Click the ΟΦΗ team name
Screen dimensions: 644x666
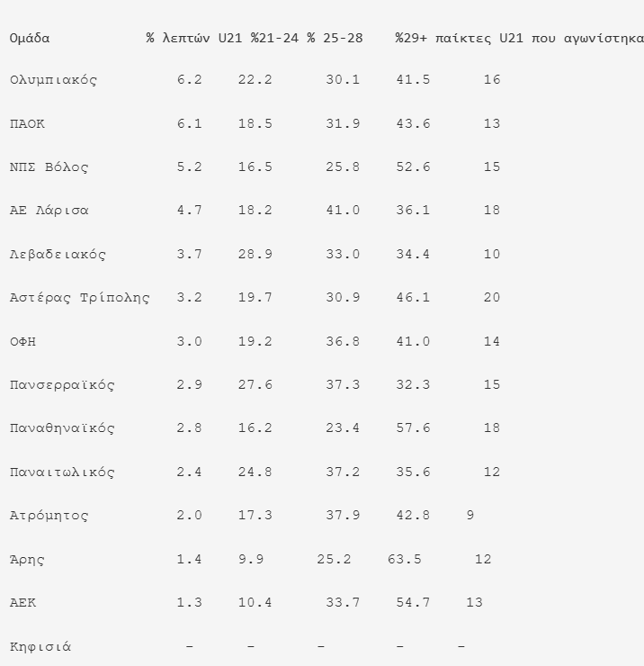click(x=23, y=342)
